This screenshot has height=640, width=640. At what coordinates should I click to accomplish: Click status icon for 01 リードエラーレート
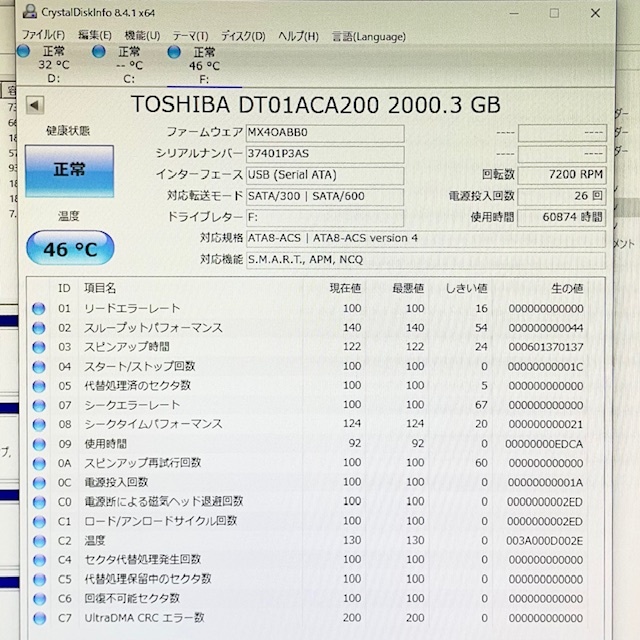click(x=39, y=309)
